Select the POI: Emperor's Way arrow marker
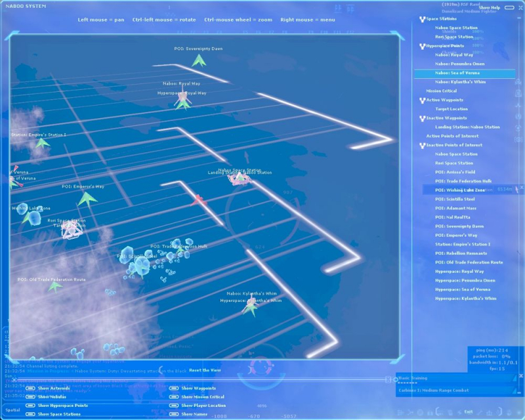 [x=87, y=199]
